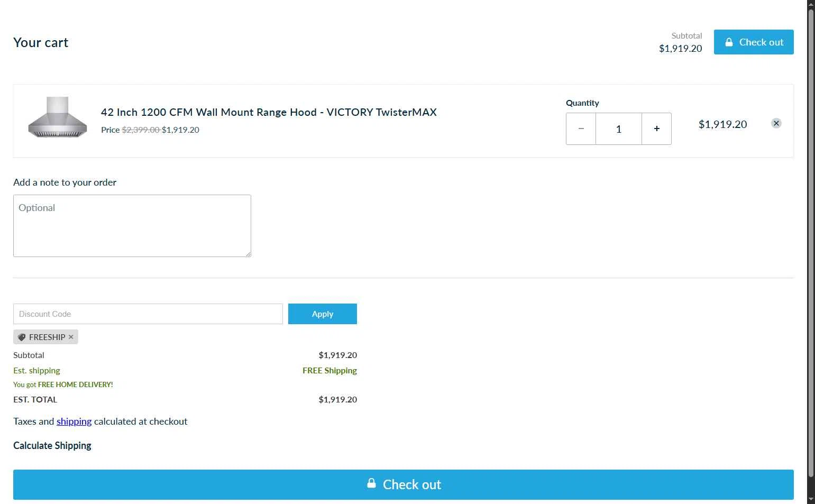Click the Your cart heading
The image size is (815, 504).
coord(41,42)
